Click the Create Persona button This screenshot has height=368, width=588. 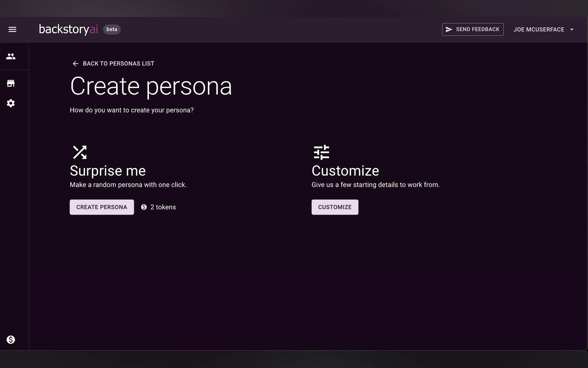click(x=102, y=207)
